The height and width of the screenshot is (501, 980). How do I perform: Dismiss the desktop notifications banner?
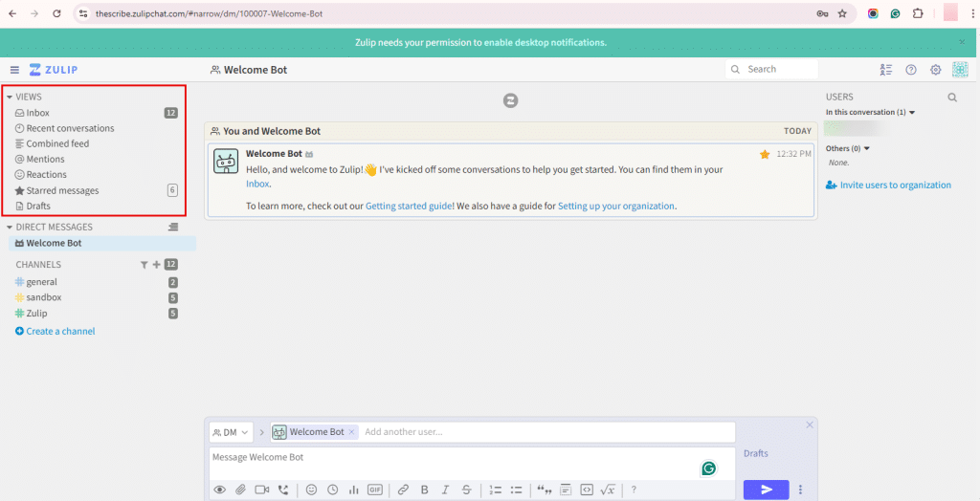pos(962,42)
